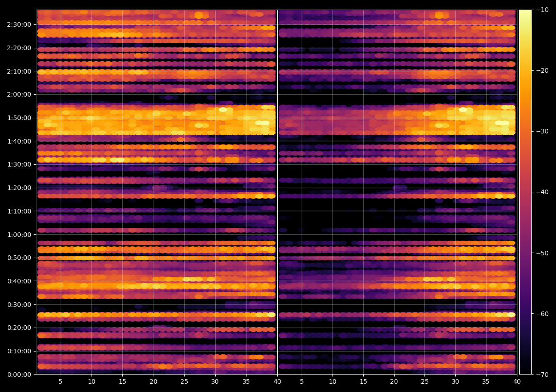Pick x-axis label 30 under right heatmap
The width and height of the screenshot is (556, 392).
456,382
